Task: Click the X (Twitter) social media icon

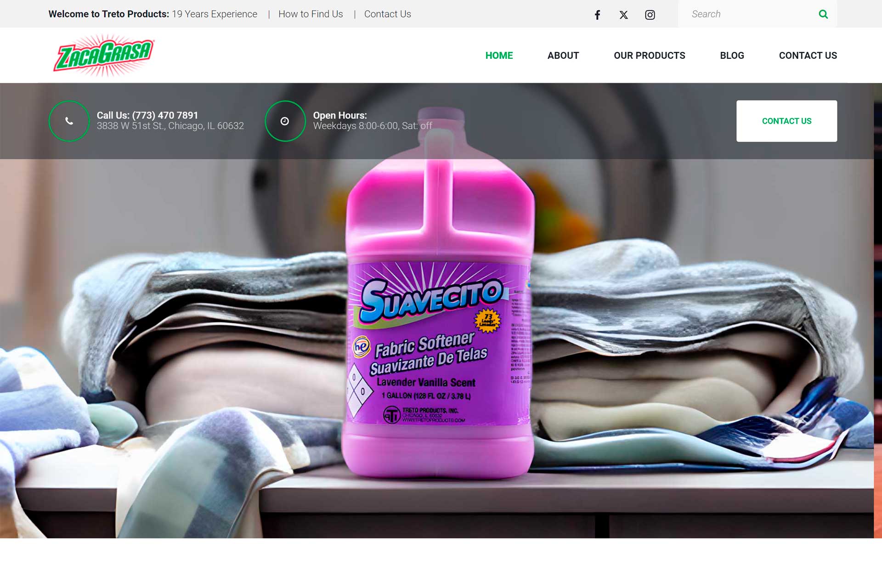Action: 623,14
